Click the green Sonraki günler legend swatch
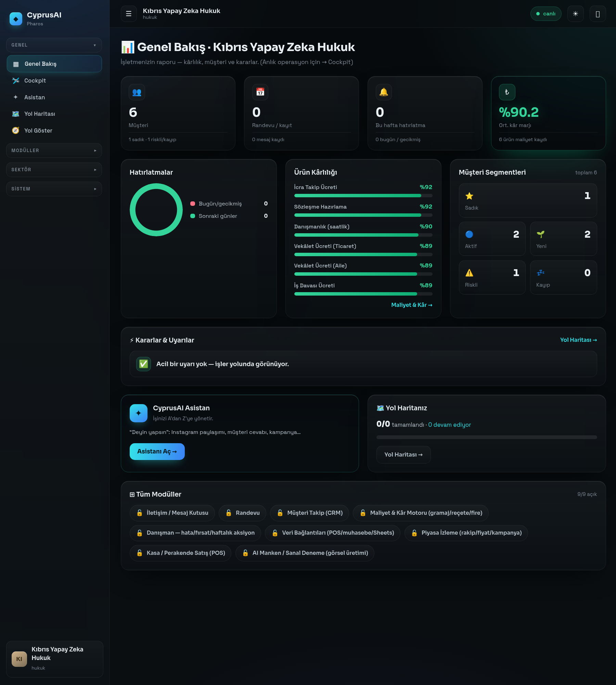 (193, 216)
